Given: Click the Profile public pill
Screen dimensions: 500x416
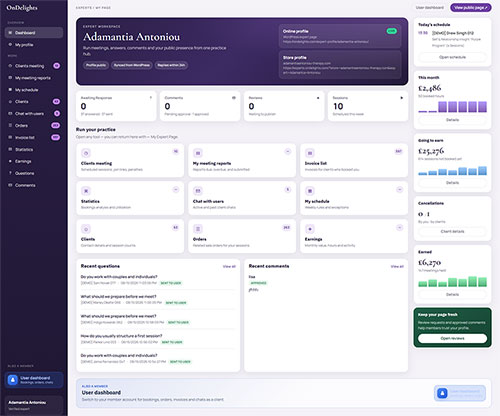Looking at the screenshot, I should (96, 65).
